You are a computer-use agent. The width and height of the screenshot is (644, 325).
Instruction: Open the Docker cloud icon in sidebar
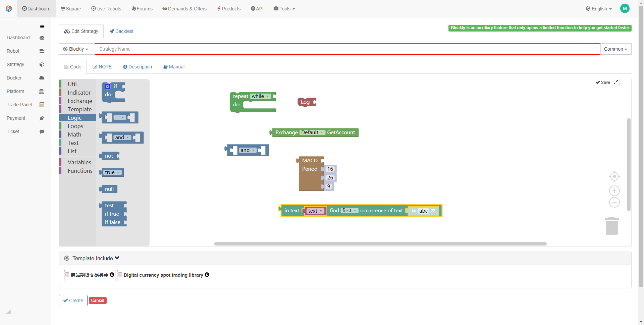point(42,78)
